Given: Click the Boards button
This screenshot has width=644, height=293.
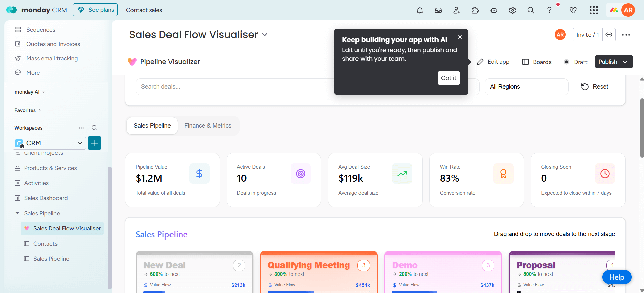Looking at the screenshot, I should pyautogui.click(x=537, y=62).
